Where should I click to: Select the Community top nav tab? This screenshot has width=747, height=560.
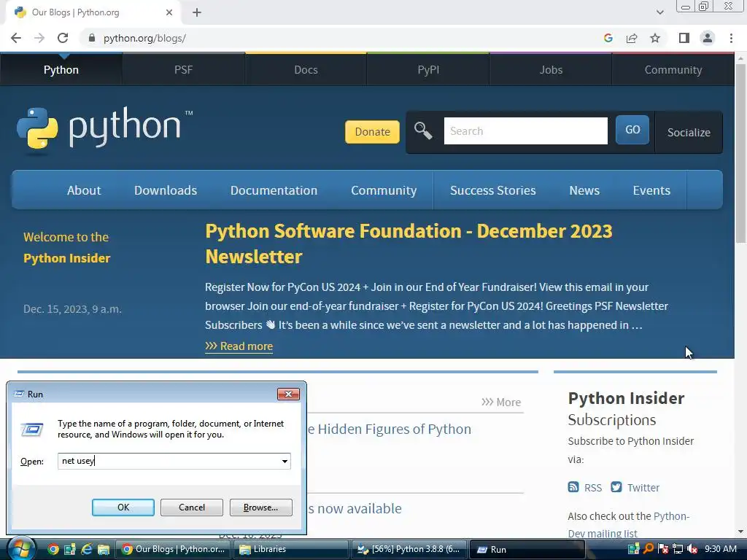coord(673,69)
